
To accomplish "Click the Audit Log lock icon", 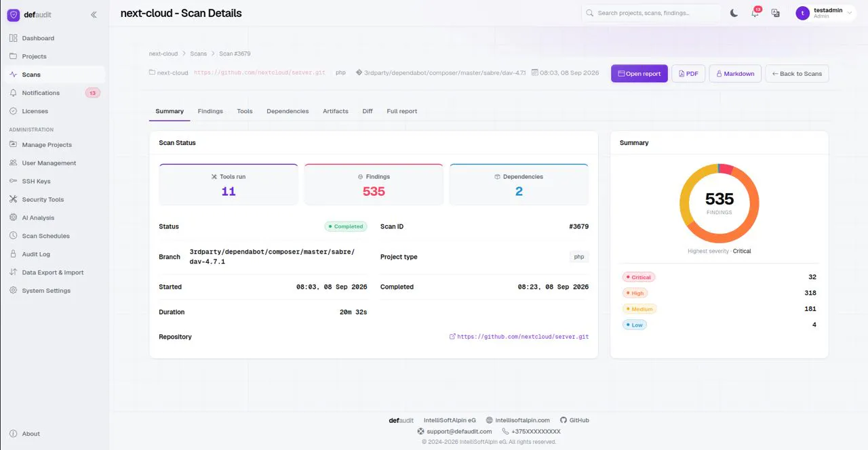I will (14, 254).
